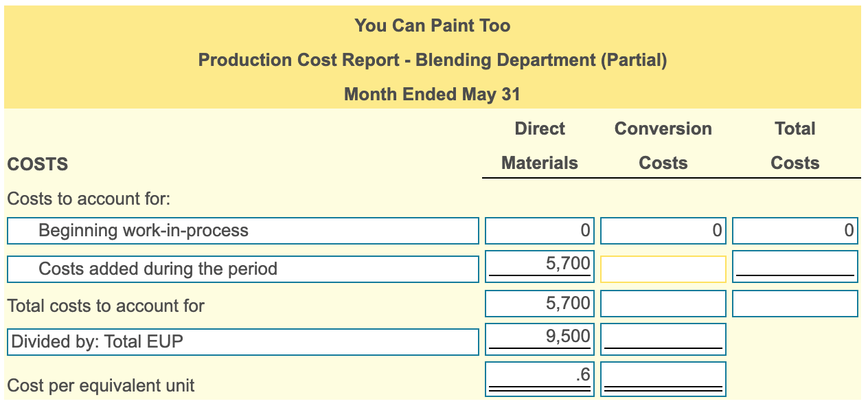Image resolution: width=868 pixels, height=408 pixels.
Task: Click the Beginning work-in-process Direct Materials field
Action: [538, 230]
